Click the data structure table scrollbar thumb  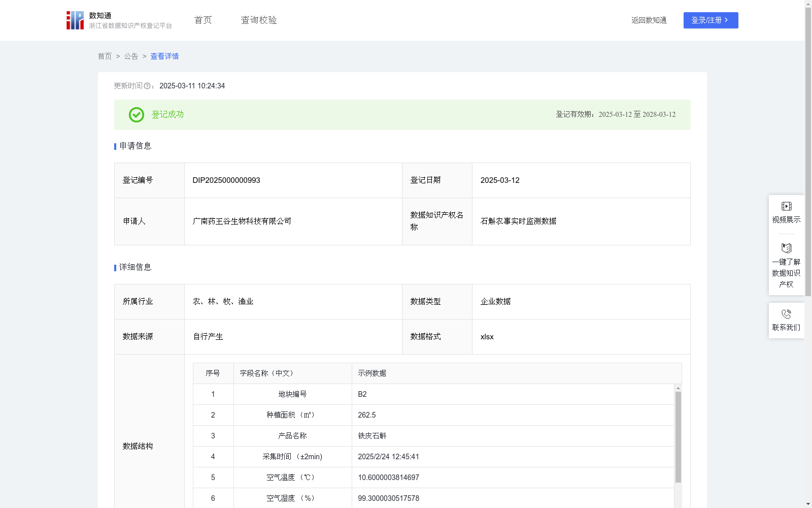click(678, 437)
